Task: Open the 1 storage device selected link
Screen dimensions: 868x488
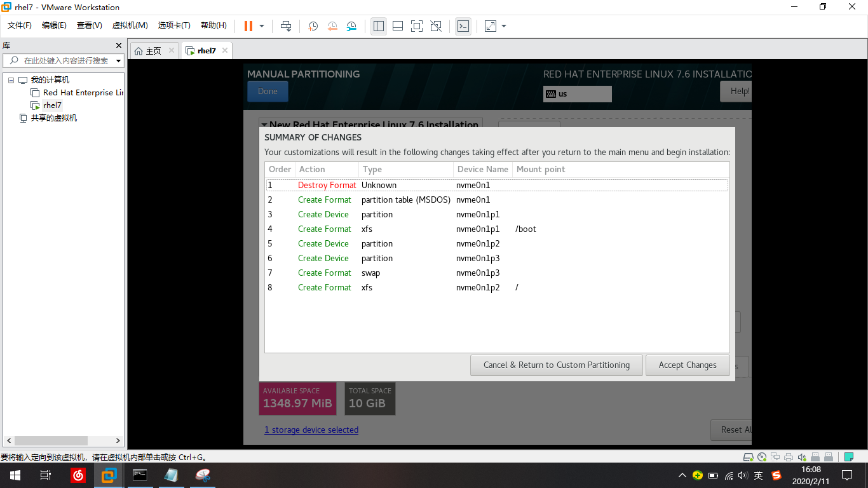Action: (x=311, y=430)
